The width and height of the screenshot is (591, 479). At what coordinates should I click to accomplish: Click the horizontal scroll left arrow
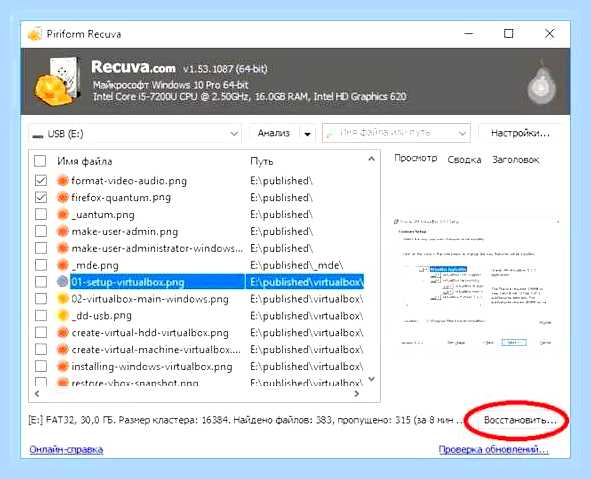pyautogui.click(x=37, y=394)
